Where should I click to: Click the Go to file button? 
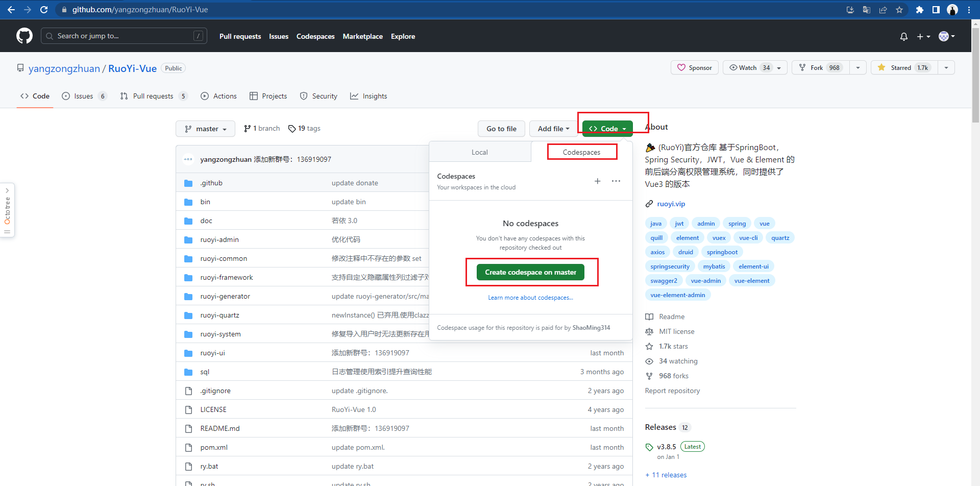501,129
